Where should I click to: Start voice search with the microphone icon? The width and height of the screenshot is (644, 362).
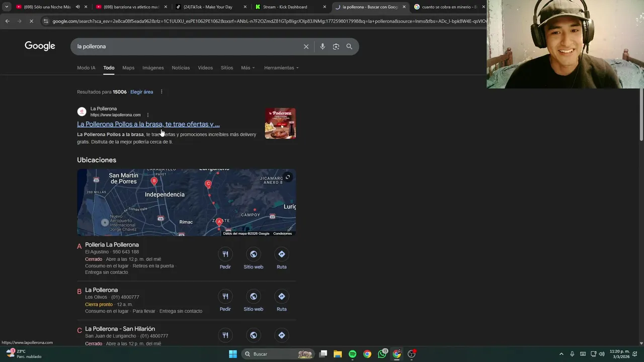323,46
